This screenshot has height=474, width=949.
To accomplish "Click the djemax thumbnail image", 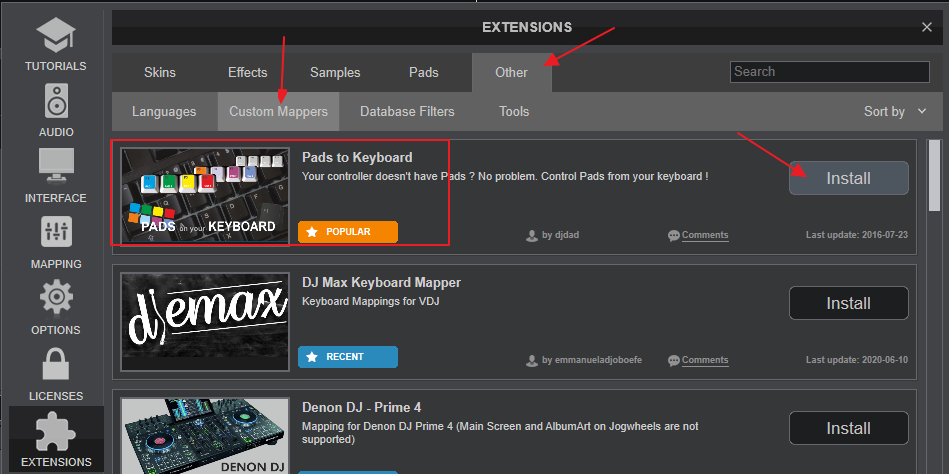I will click(x=205, y=321).
